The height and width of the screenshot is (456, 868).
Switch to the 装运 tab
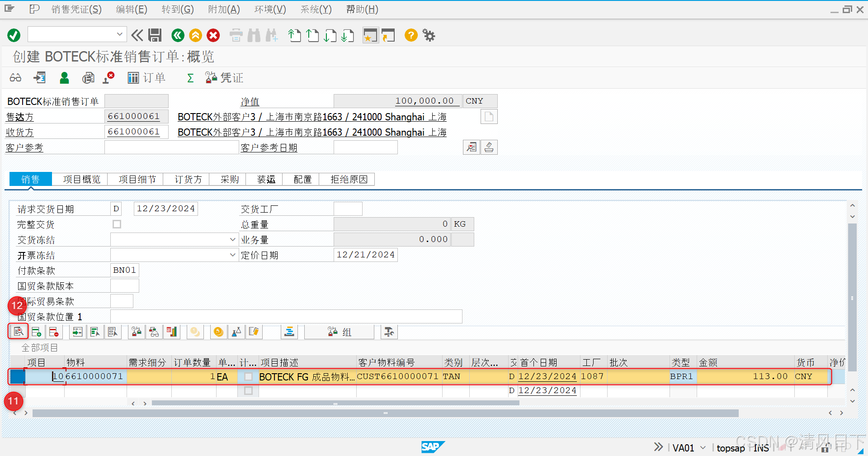coord(266,179)
